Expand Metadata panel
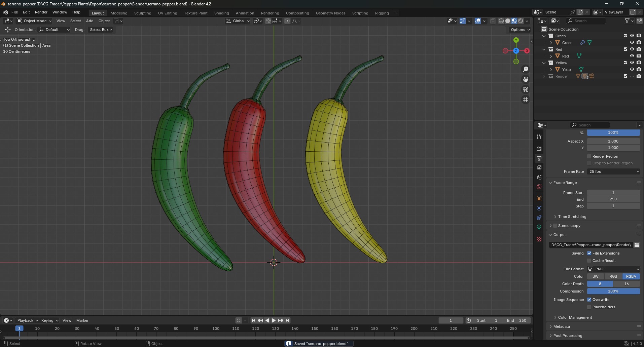 tap(562, 326)
